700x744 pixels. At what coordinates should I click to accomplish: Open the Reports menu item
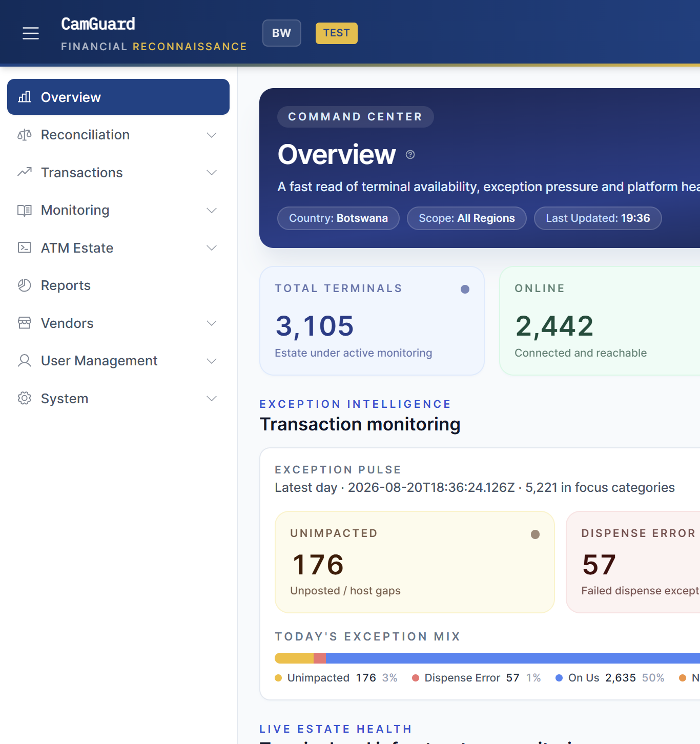click(x=118, y=285)
